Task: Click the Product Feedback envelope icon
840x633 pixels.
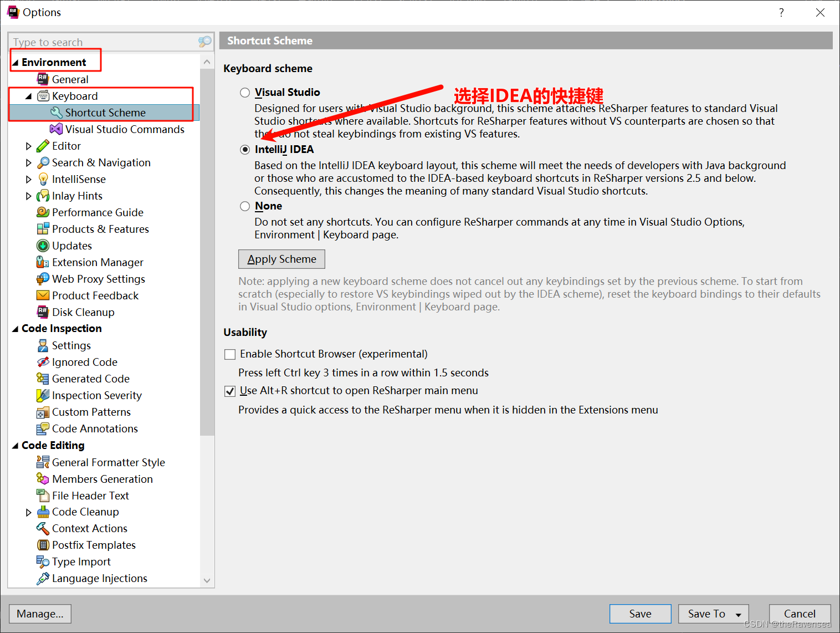Action: coord(43,295)
